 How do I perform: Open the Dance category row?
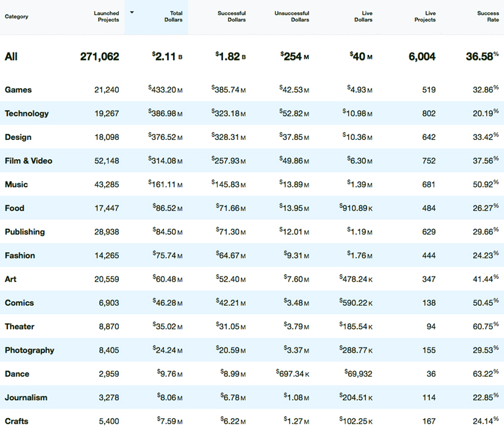pos(17,374)
